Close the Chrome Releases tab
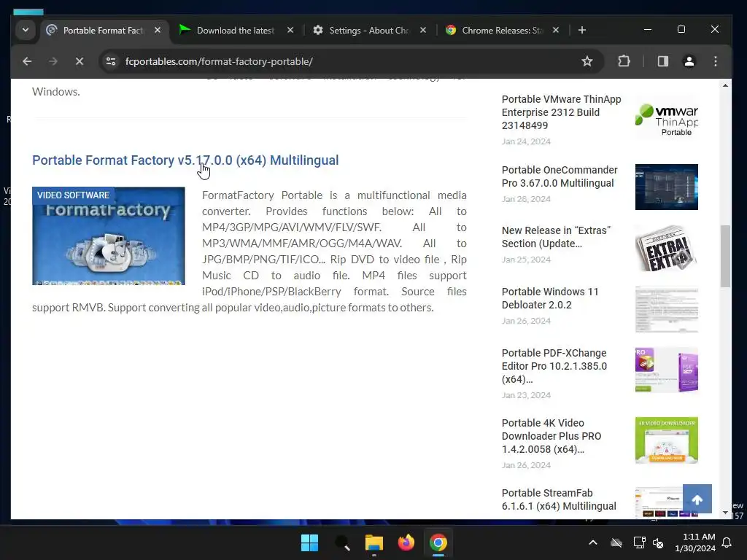The height and width of the screenshot is (560, 747). click(x=555, y=30)
